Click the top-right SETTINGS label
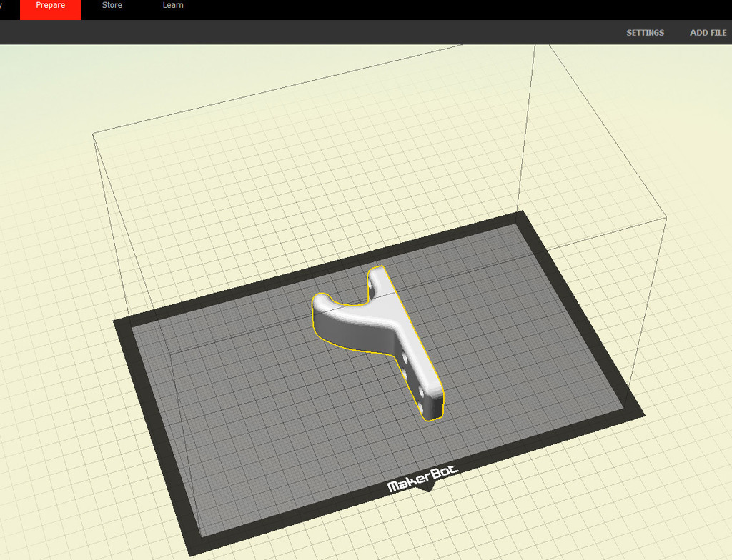Image resolution: width=732 pixels, height=560 pixels. point(645,32)
